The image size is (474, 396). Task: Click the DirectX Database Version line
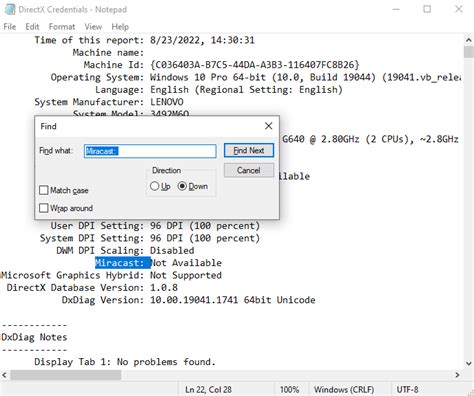(x=92, y=288)
